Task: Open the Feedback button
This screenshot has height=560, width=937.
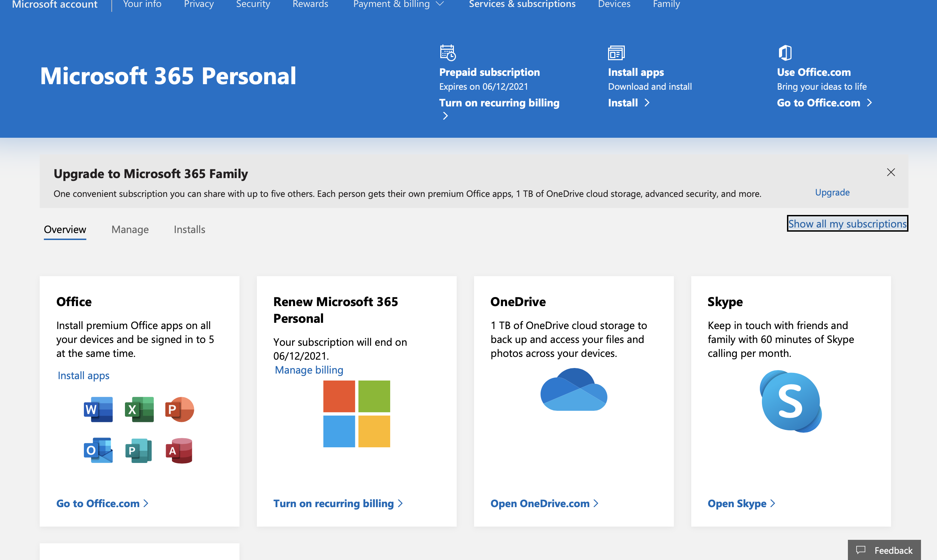Action: click(884, 550)
